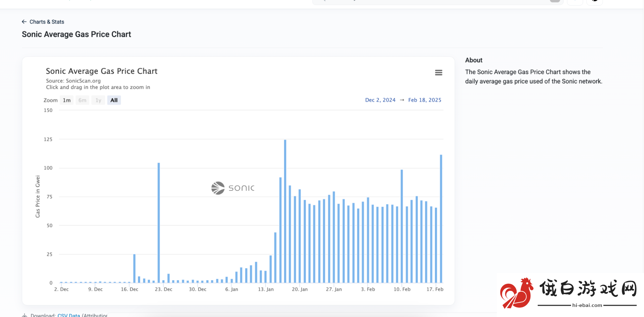Click the page heading Sonic Average Gas Price Chart

tap(76, 34)
